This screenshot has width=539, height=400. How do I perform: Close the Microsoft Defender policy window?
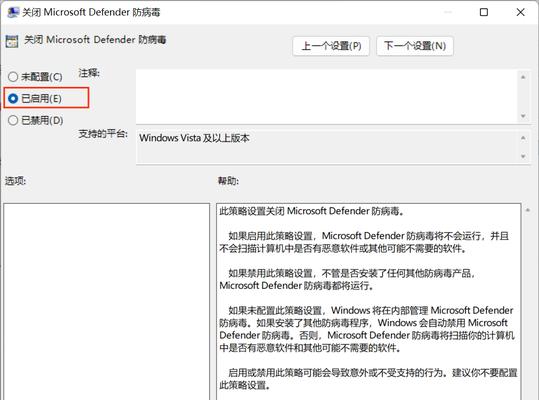[520, 12]
